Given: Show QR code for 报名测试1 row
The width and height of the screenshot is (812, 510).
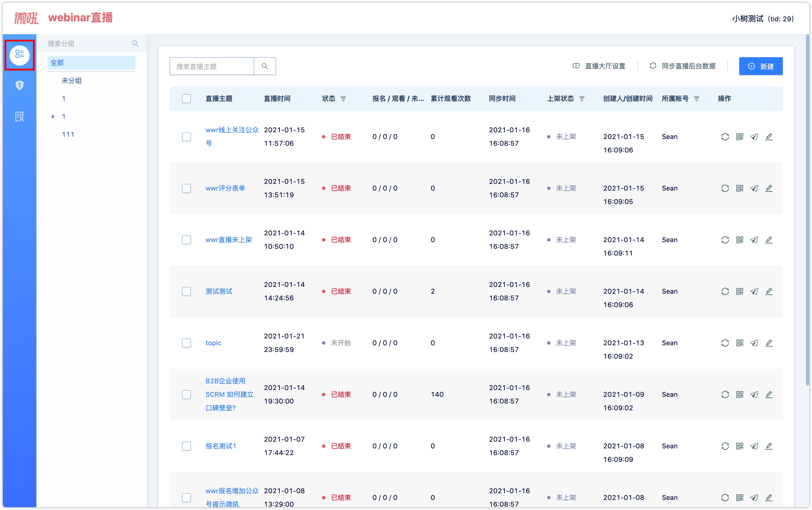Looking at the screenshot, I should [x=739, y=446].
